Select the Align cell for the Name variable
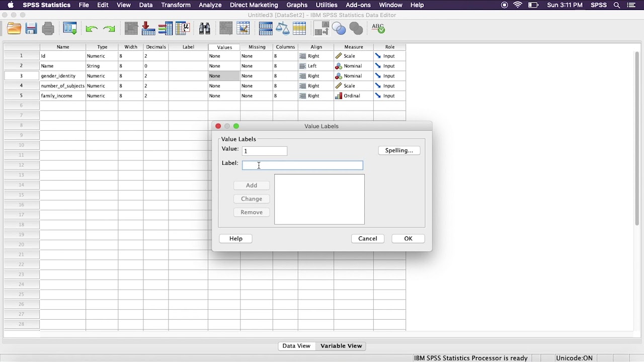 tap(316, 66)
